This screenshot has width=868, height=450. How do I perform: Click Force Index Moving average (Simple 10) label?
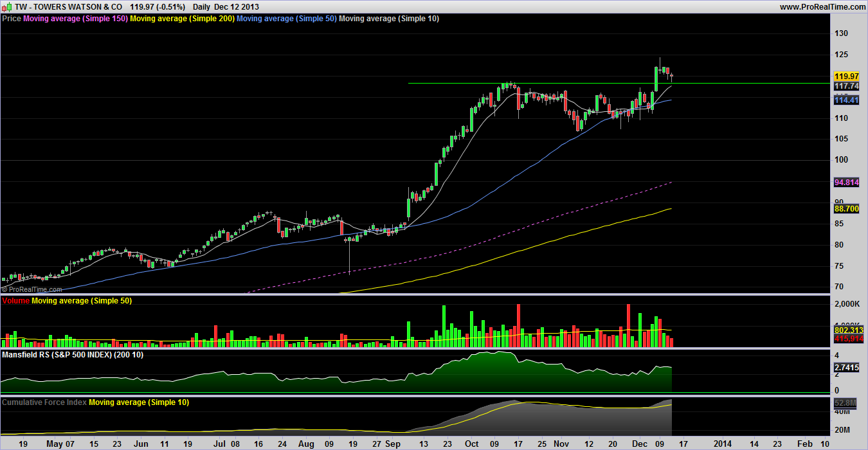[139, 402]
